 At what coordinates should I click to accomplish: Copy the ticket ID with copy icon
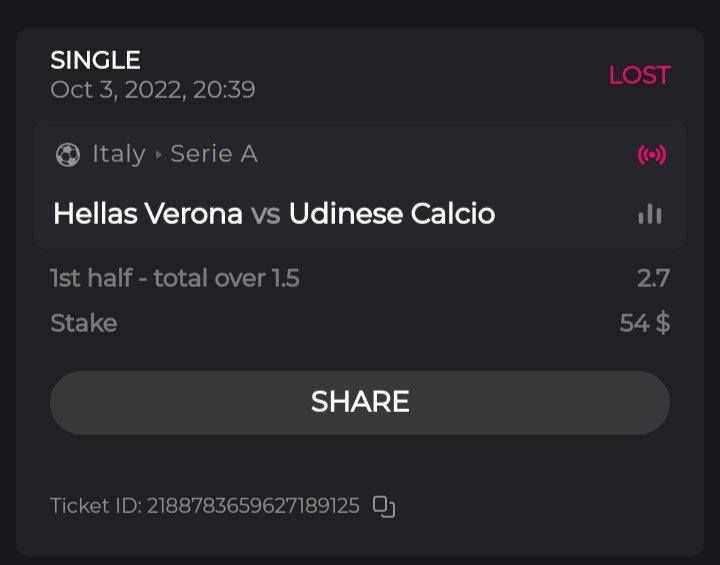pos(384,506)
